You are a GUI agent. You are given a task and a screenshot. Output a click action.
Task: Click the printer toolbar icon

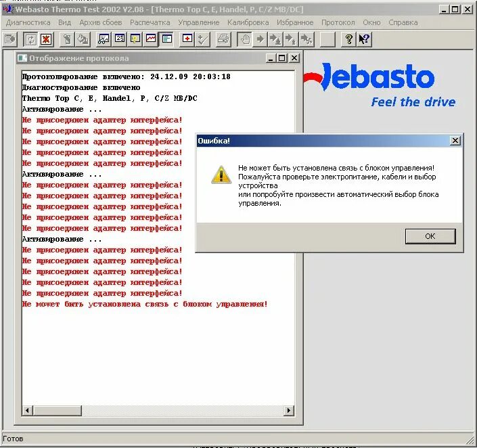223,39
